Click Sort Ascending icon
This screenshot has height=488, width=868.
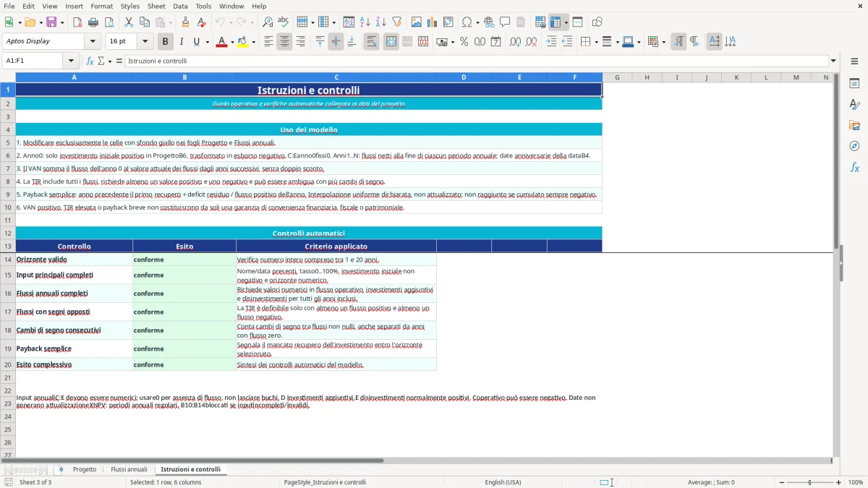pyautogui.click(x=365, y=22)
